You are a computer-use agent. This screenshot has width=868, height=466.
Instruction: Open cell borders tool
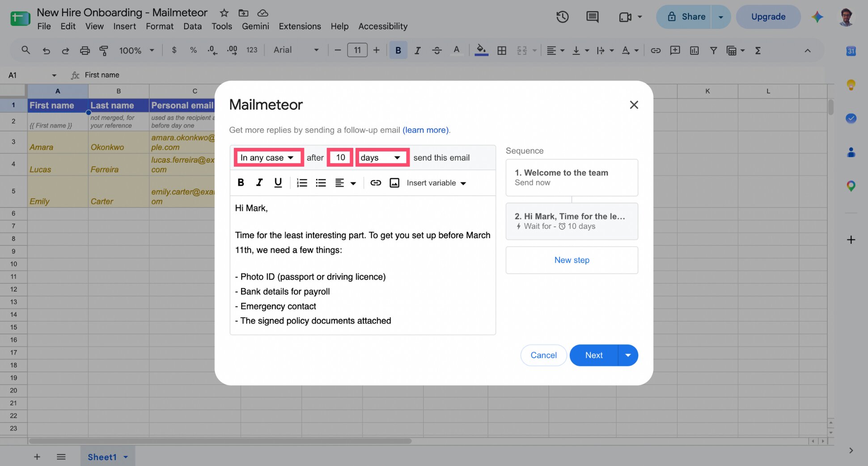click(502, 50)
